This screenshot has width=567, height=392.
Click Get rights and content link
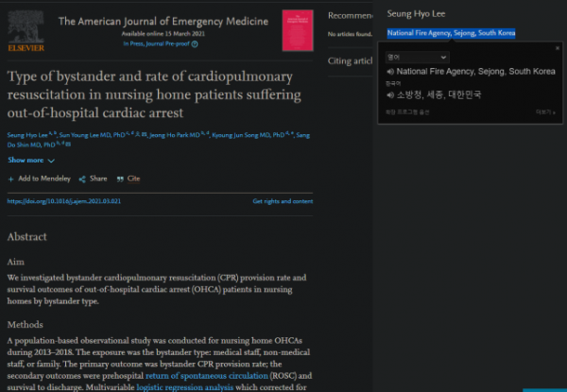(283, 201)
